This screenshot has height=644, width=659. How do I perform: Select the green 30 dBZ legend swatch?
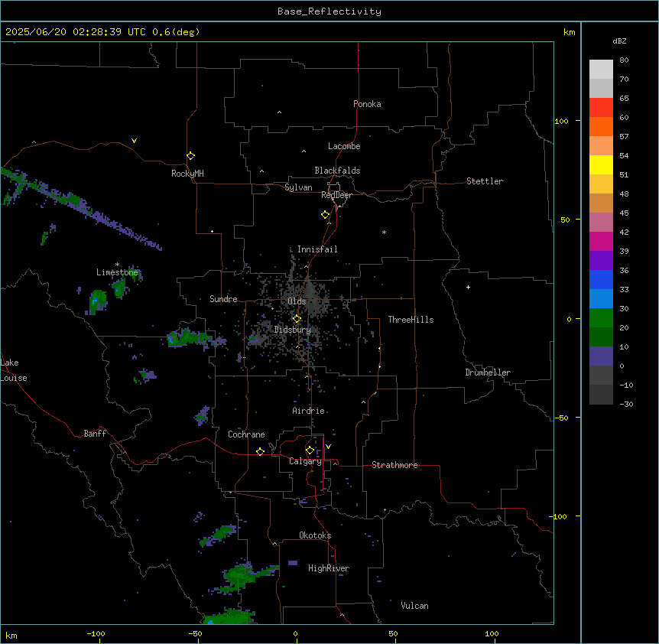[601, 318]
